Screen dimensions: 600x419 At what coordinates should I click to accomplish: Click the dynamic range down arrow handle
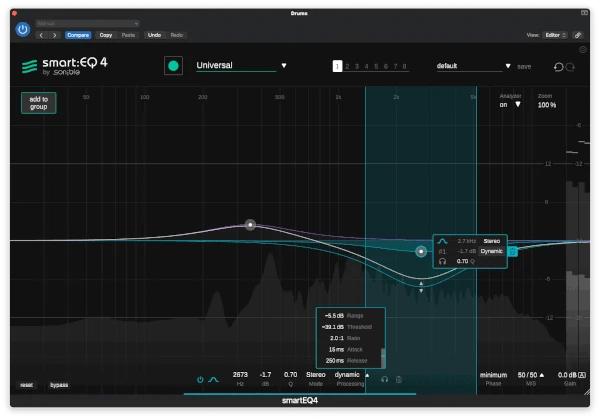click(421, 291)
